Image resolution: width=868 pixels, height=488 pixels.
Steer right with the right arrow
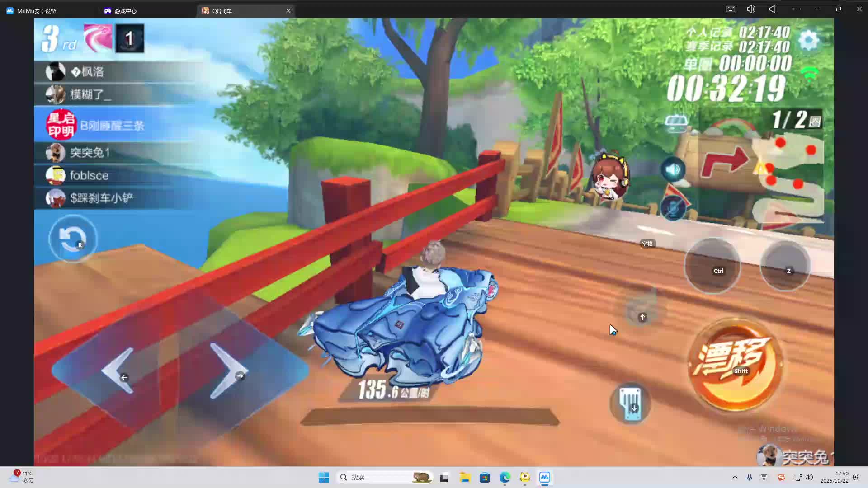point(228,371)
